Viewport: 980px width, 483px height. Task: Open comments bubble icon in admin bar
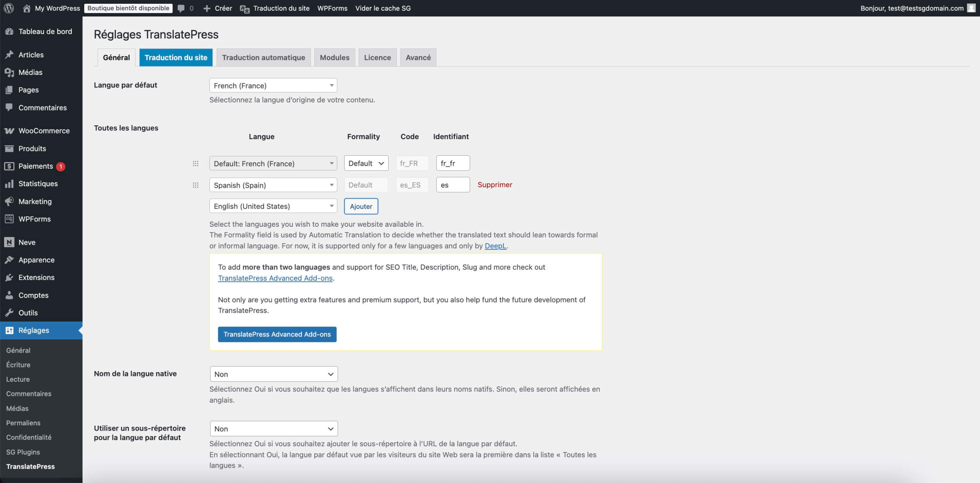tap(181, 8)
